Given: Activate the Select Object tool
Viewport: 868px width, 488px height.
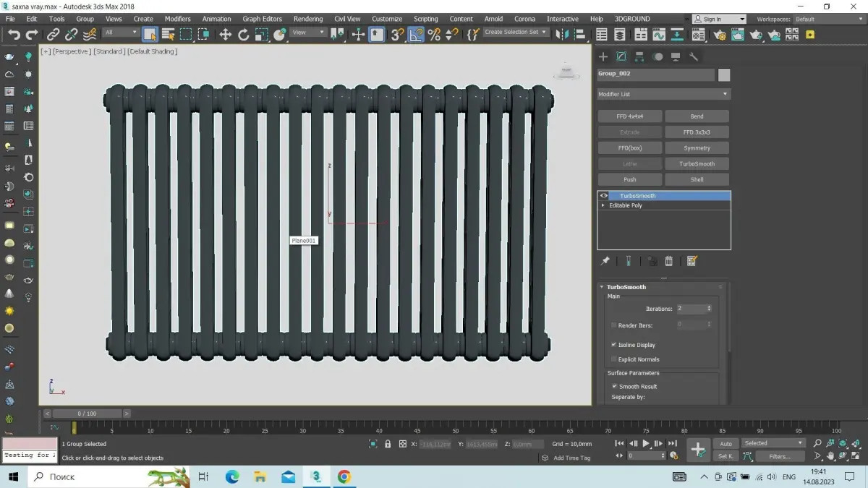Looking at the screenshot, I should click(150, 34).
